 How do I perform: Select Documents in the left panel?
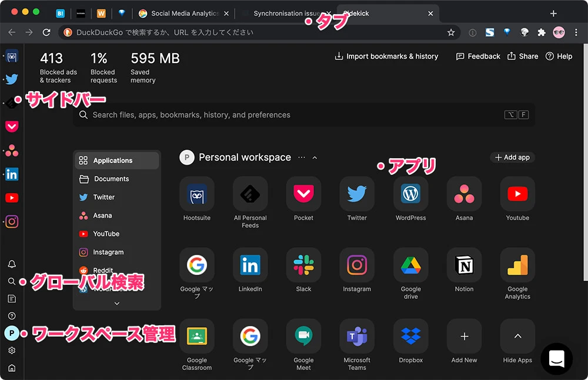point(111,179)
